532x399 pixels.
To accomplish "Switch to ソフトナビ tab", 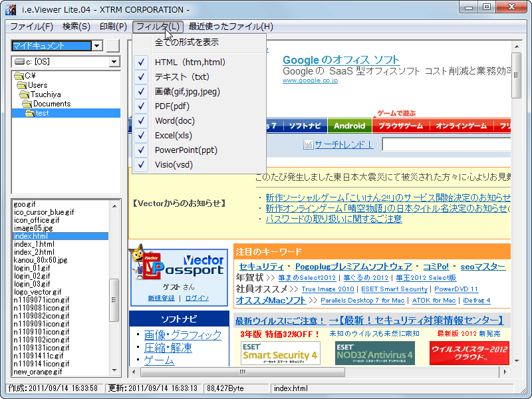I will pyautogui.click(x=305, y=126).
